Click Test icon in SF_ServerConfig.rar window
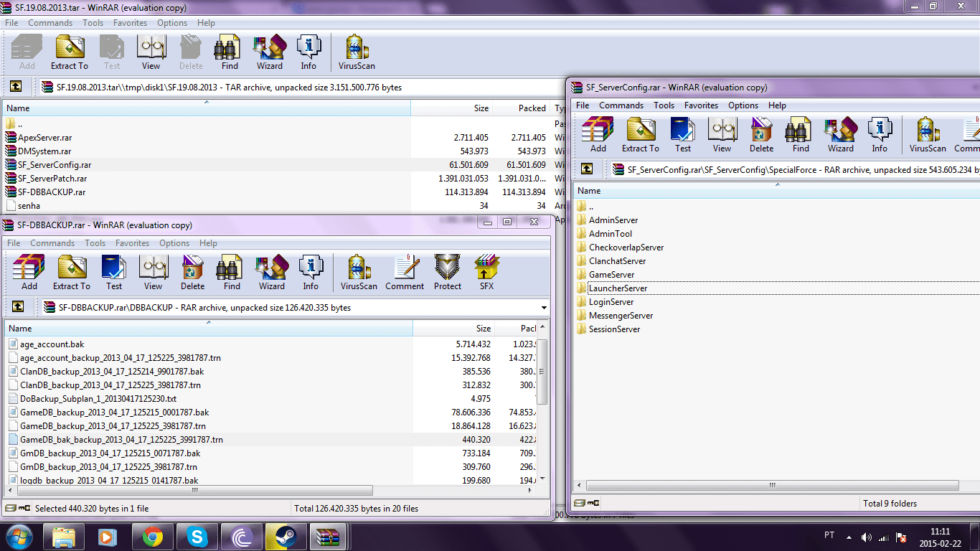Image resolution: width=980 pixels, height=551 pixels. [x=683, y=134]
